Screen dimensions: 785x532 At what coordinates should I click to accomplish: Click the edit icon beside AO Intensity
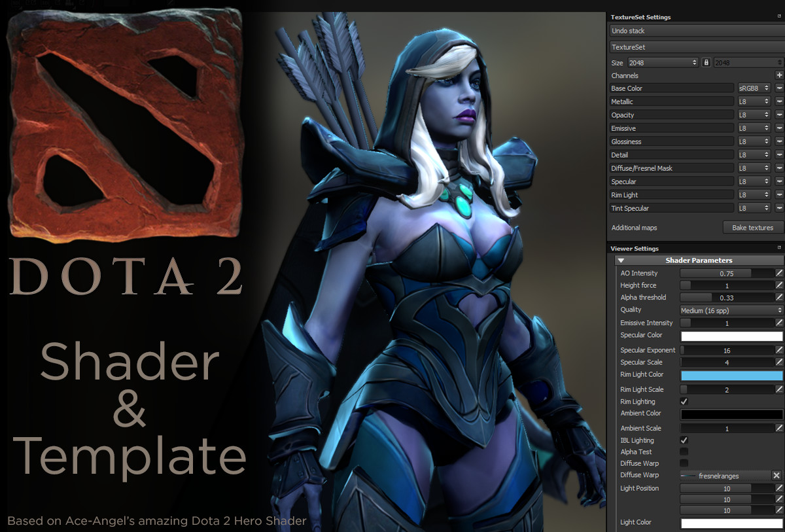click(x=779, y=273)
